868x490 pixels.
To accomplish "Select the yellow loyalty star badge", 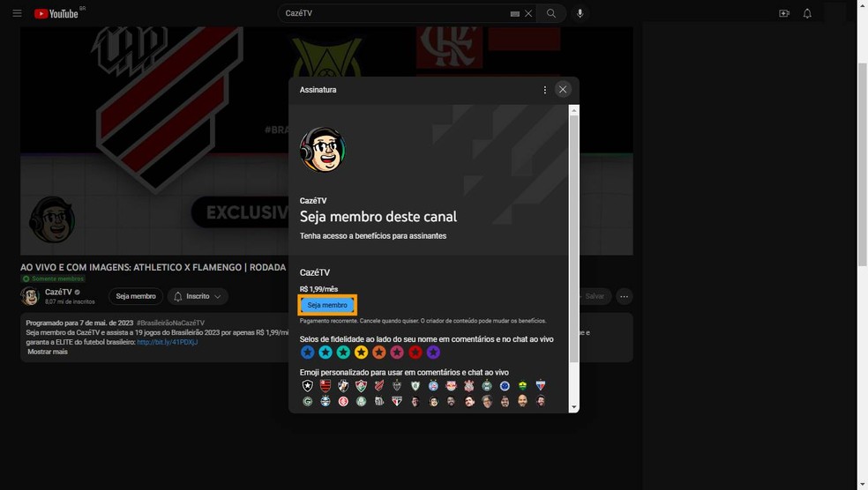I will [362, 352].
